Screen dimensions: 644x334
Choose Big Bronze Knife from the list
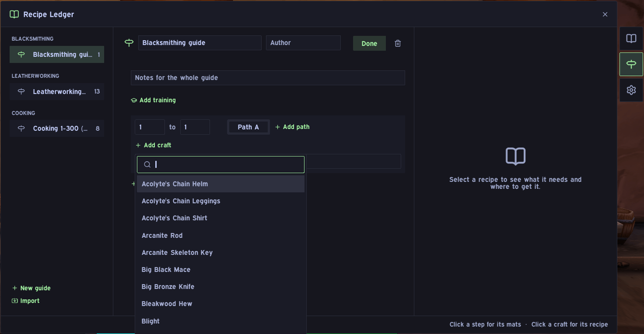pyautogui.click(x=220, y=287)
